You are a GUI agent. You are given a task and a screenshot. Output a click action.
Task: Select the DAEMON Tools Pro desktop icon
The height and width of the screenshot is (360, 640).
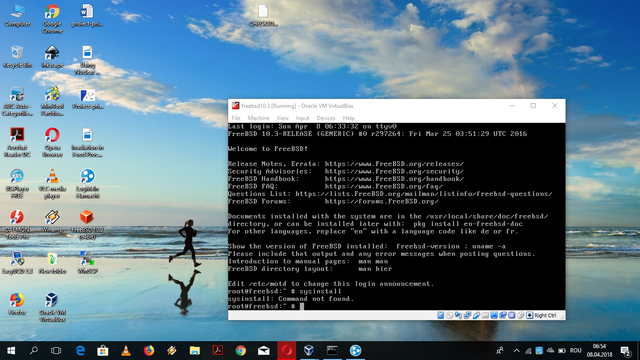[17, 225]
